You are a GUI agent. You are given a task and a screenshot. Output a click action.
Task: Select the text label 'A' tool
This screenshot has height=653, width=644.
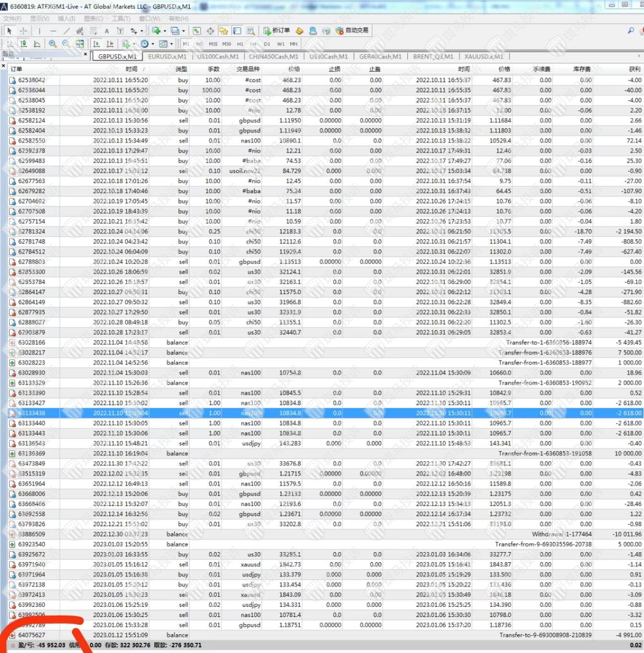point(107,31)
